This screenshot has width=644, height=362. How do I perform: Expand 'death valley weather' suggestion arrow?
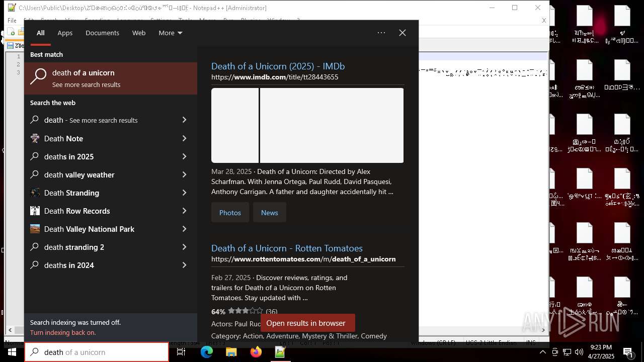(x=184, y=174)
